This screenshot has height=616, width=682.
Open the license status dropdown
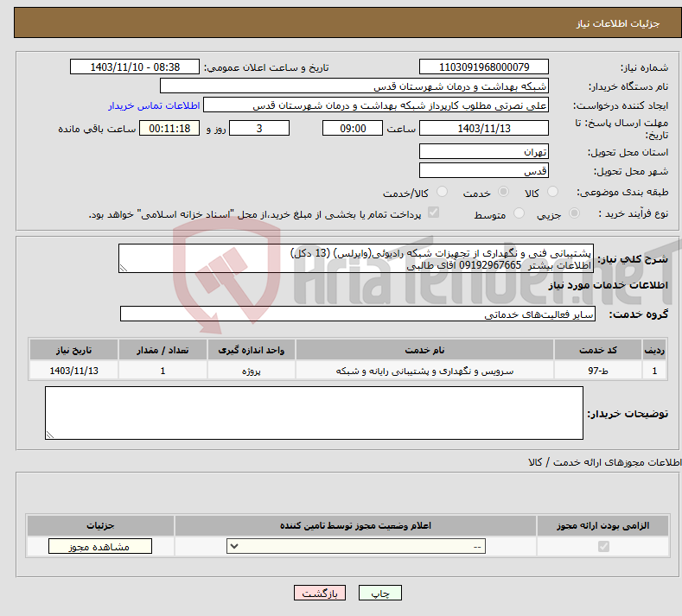tap(356, 546)
